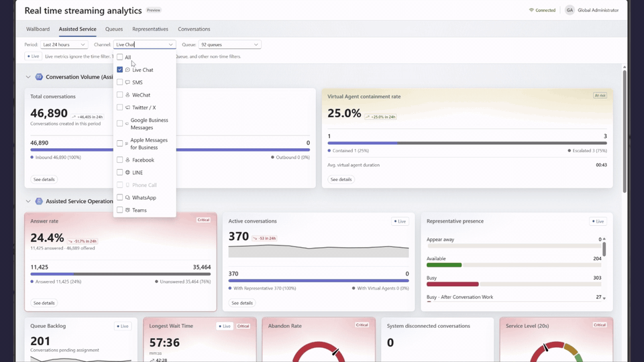Click the Teams channel icon
This screenshot has width=644, height=362.
click(127, 210)
